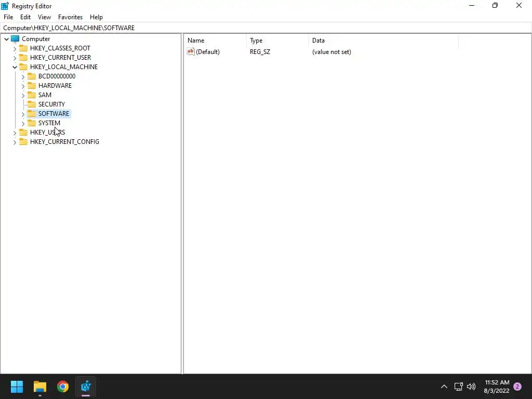This screenshot has height=399, width=532.
Task: Click the SECURITY folder icon
Action: point(32,104)
